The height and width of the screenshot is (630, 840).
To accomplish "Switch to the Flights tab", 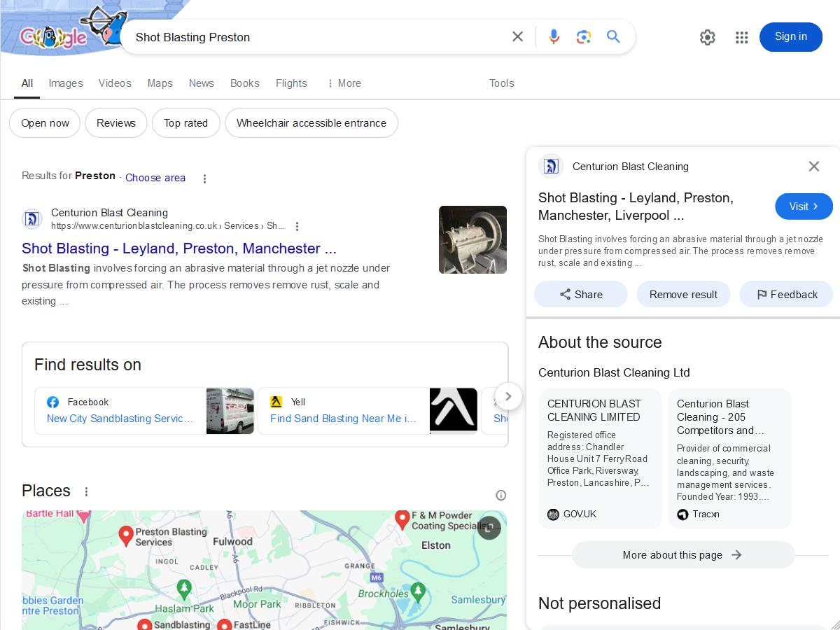I will pyautogui.click(x=291, y=83).
